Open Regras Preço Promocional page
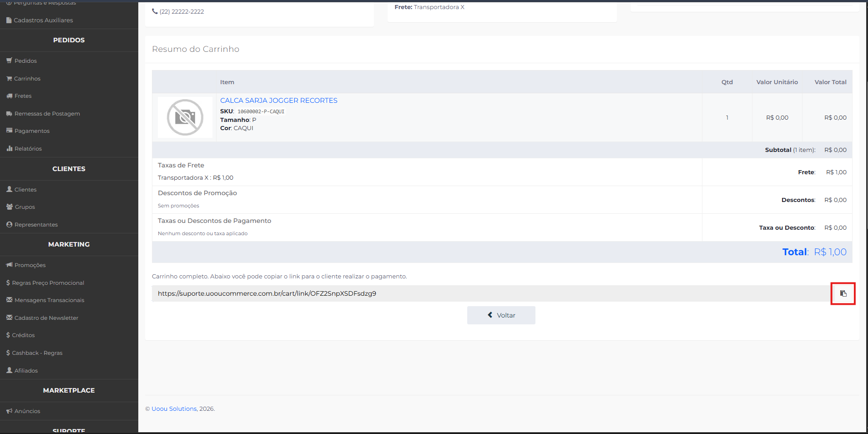Viewport: 868px width, 434px height. coord(48,283)
